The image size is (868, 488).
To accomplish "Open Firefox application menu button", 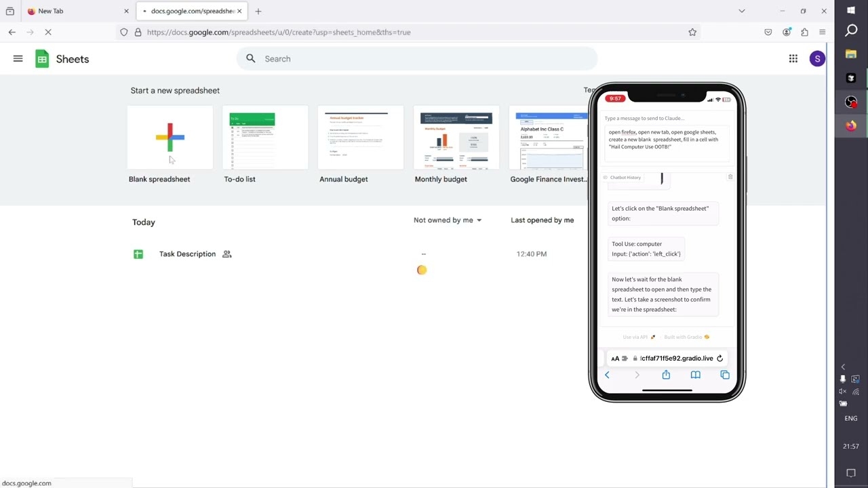I will tap(822, 32).
